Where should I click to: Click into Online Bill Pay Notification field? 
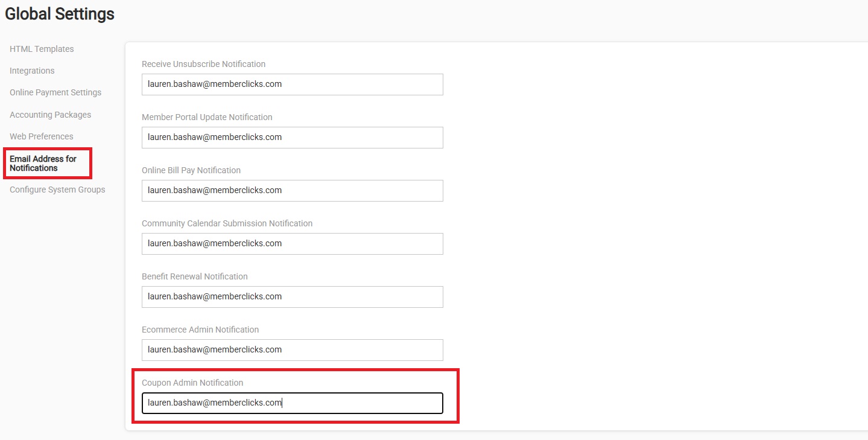pyautogui.click(x=292, y=191)
